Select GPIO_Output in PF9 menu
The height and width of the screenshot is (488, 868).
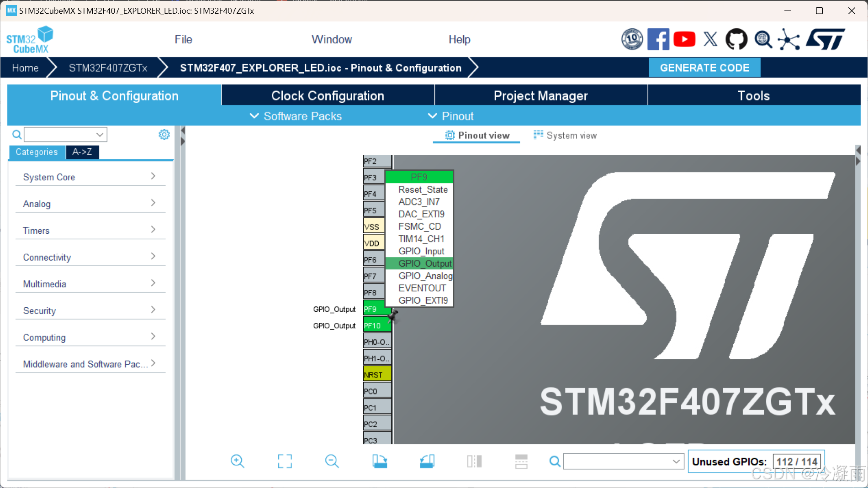click(x=419, y=263)
